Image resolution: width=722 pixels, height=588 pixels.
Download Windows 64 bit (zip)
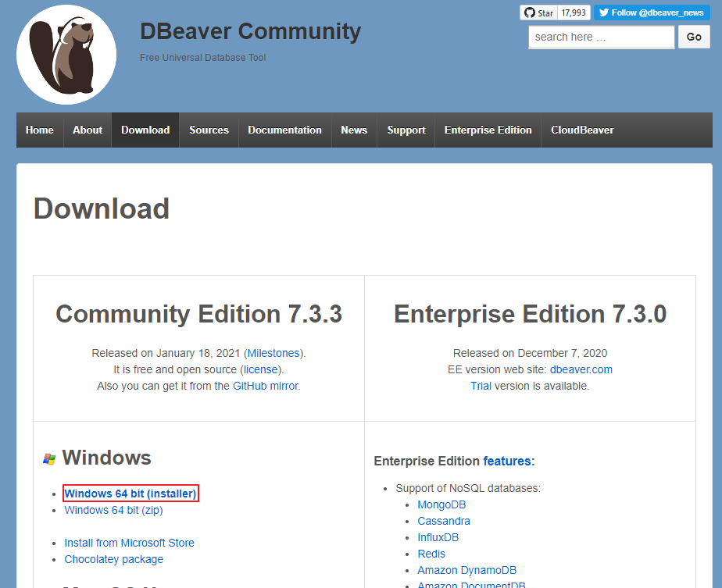[x=114, y=510]
